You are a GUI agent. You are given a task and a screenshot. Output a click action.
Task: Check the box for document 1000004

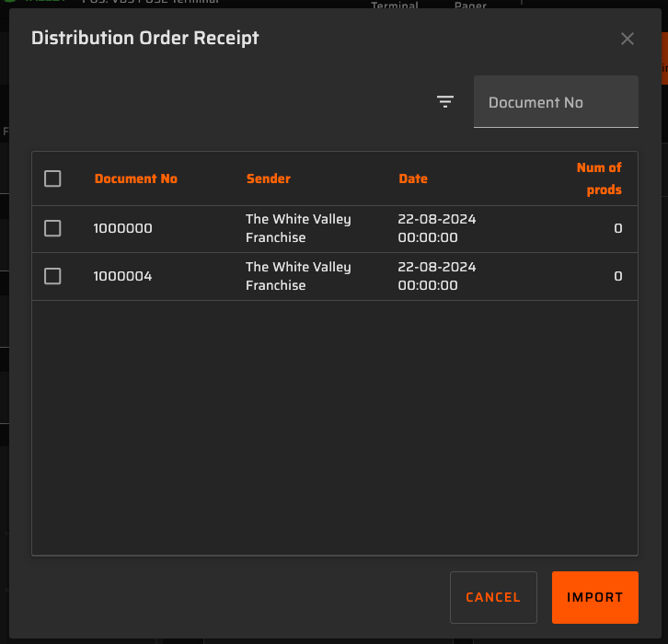[x=52, y=276]
